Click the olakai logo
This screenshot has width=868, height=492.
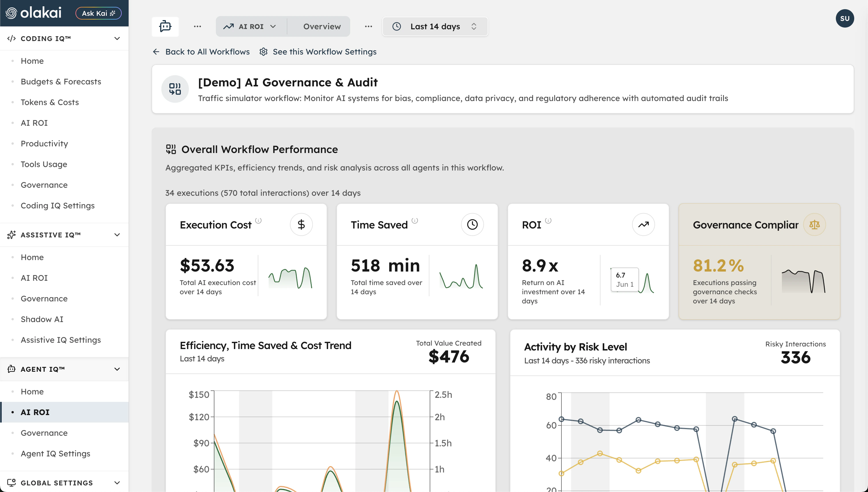(x=34, y=13)
